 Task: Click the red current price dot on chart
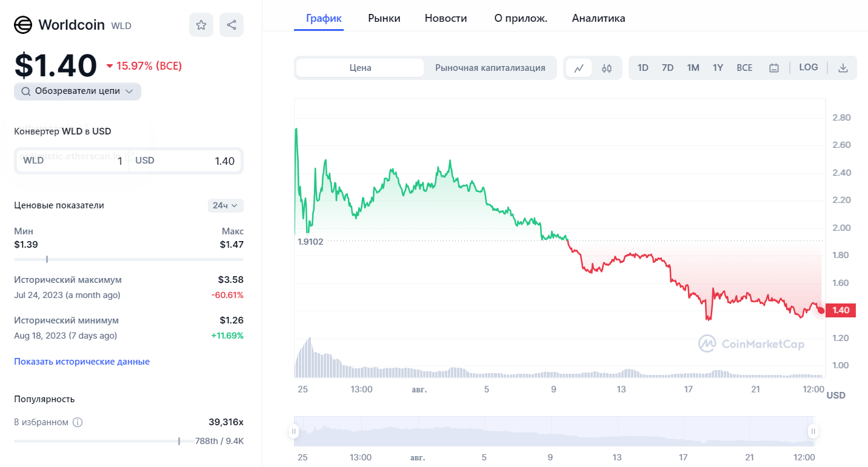(821, 310)
